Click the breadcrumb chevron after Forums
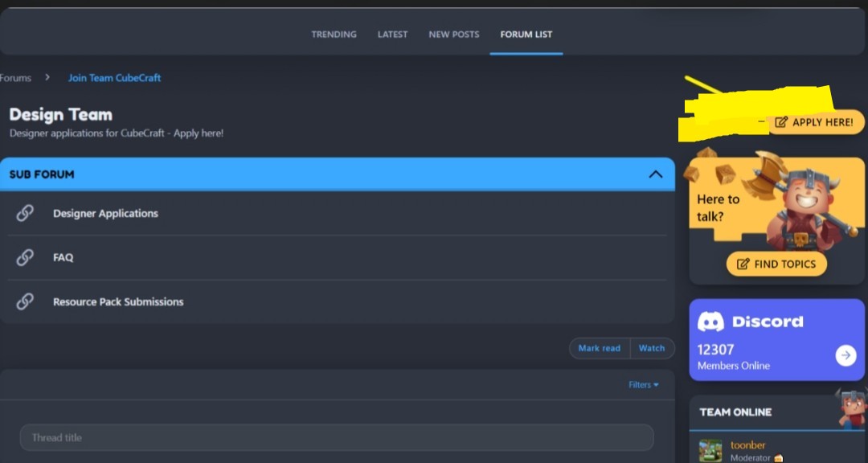Screen dimensions: 868x463 coord(47,77)
